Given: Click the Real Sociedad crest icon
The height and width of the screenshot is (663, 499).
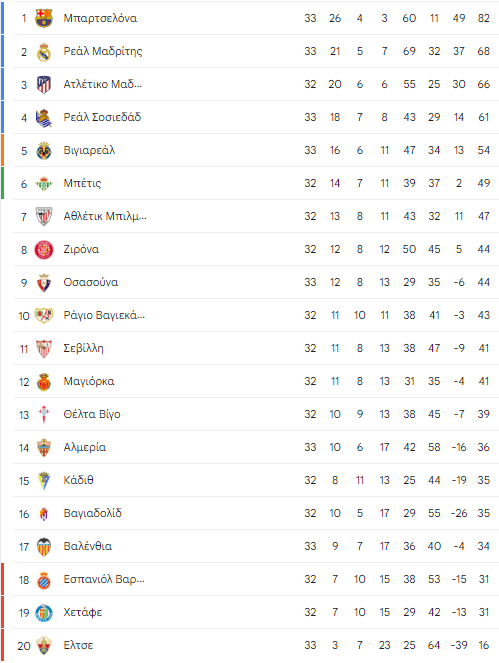Looking at the screenshot, I should [x=44, y=118].
